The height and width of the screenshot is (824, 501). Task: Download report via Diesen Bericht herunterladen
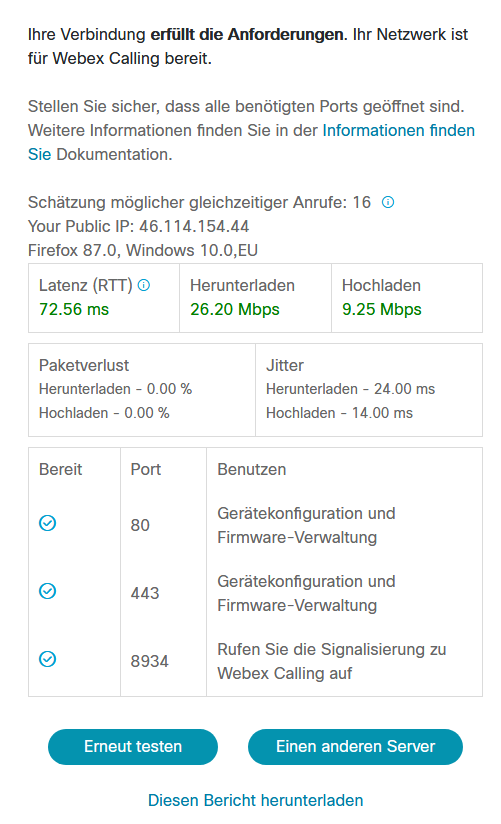pos(255,800)
